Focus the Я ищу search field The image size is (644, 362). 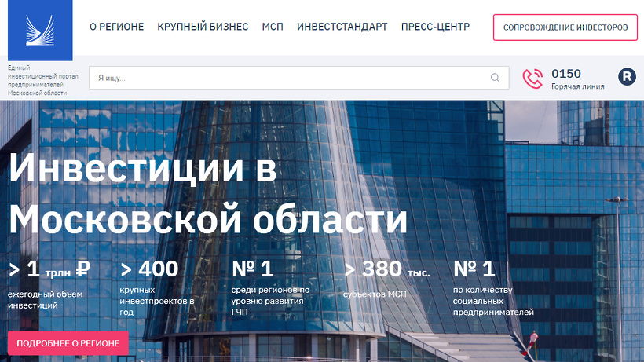(291, 78)
